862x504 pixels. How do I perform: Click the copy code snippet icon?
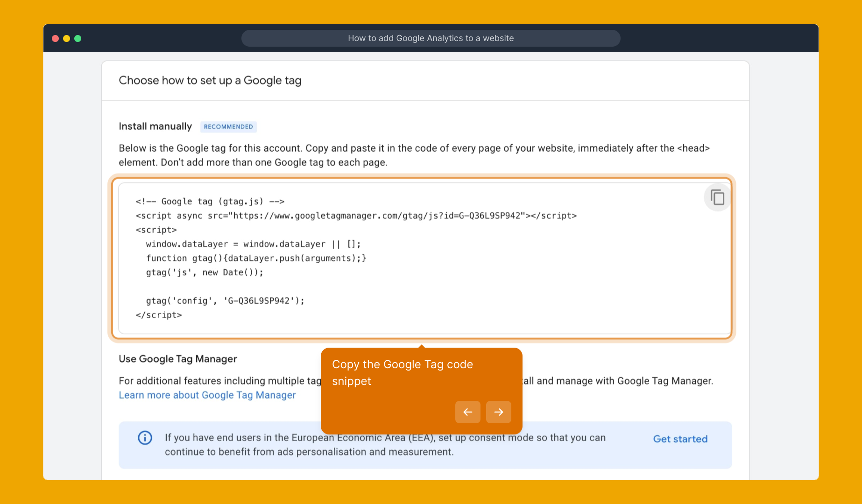(x=717, y=197)
